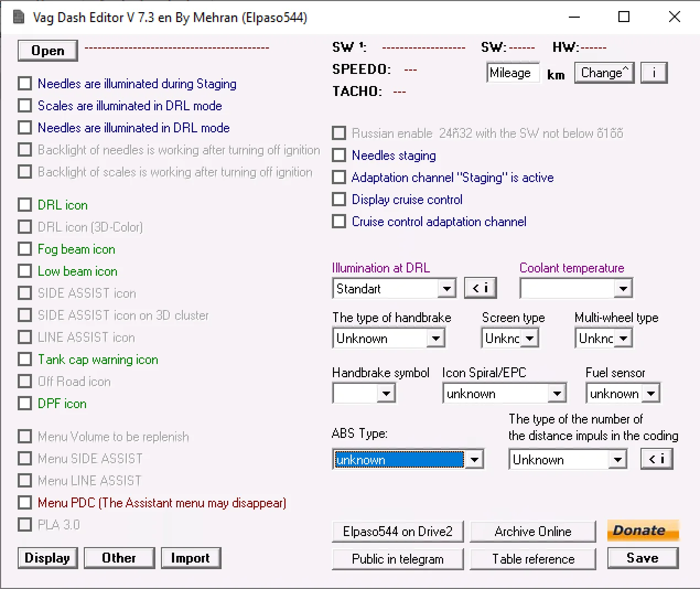Expand the Illumination at DRL dropdown
Image resolution: width=700 pixels, height=589 pixels.
446,288
